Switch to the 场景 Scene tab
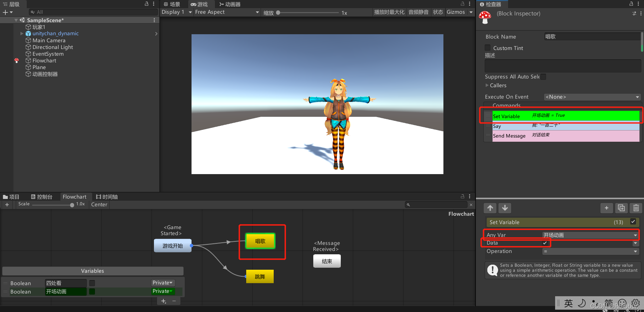644x312 pixels. point(172,4)
